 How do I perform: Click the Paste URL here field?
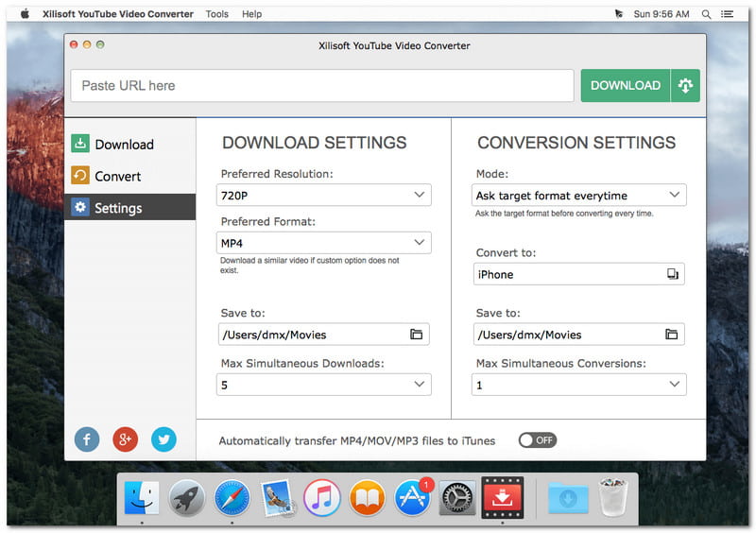point(321,85)
